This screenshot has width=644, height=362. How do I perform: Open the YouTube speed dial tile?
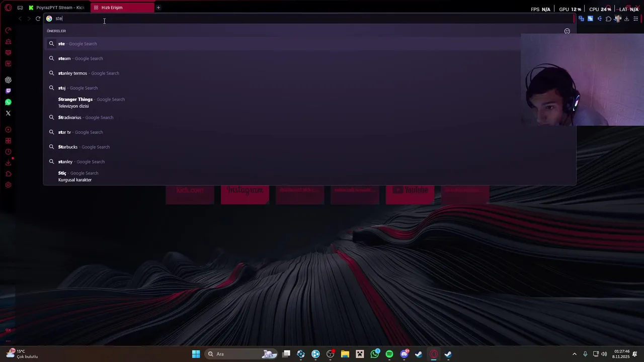tap(410, 194)
